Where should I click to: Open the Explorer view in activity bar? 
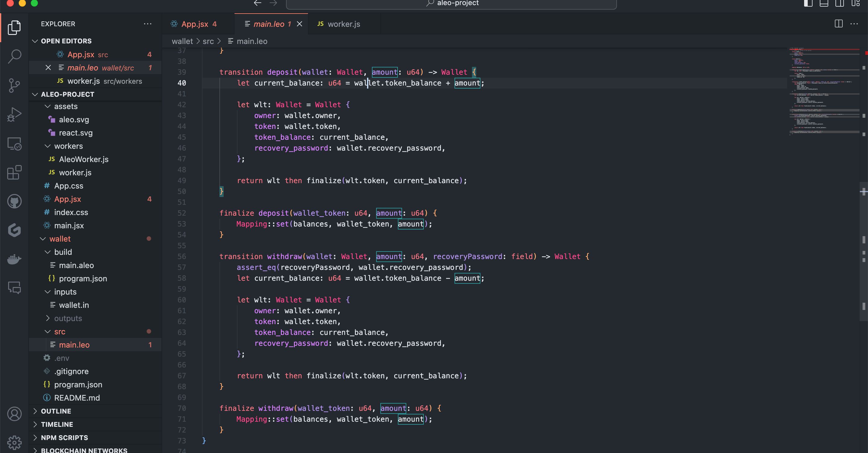14,28
